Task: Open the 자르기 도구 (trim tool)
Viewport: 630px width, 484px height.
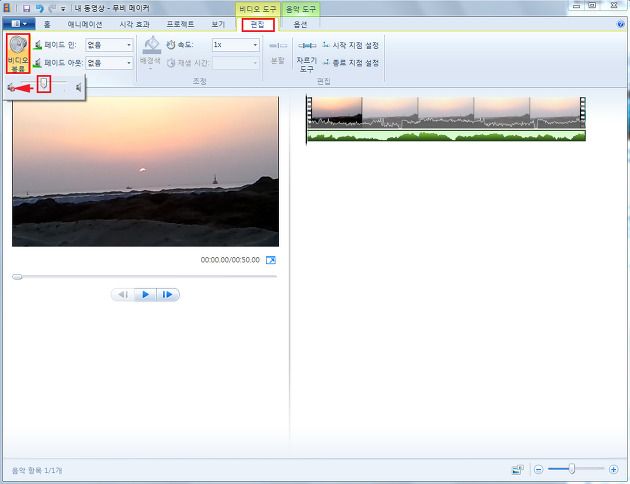Action: coord(307,56)
